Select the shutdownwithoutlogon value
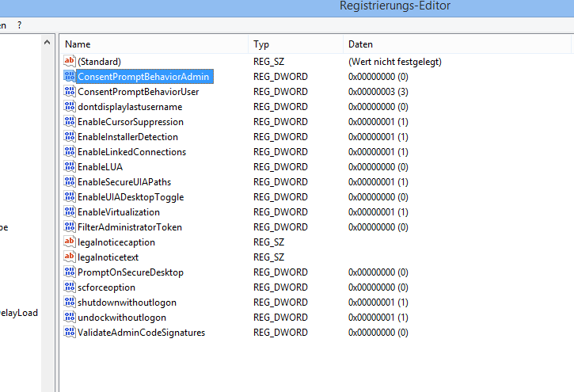 (x=127, y=303)
